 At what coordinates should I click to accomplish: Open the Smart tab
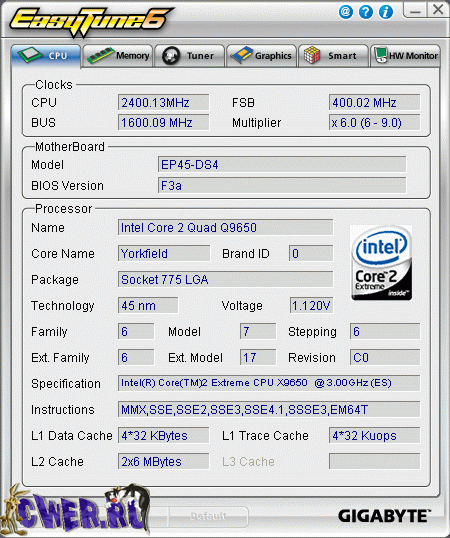pos(333,56)
